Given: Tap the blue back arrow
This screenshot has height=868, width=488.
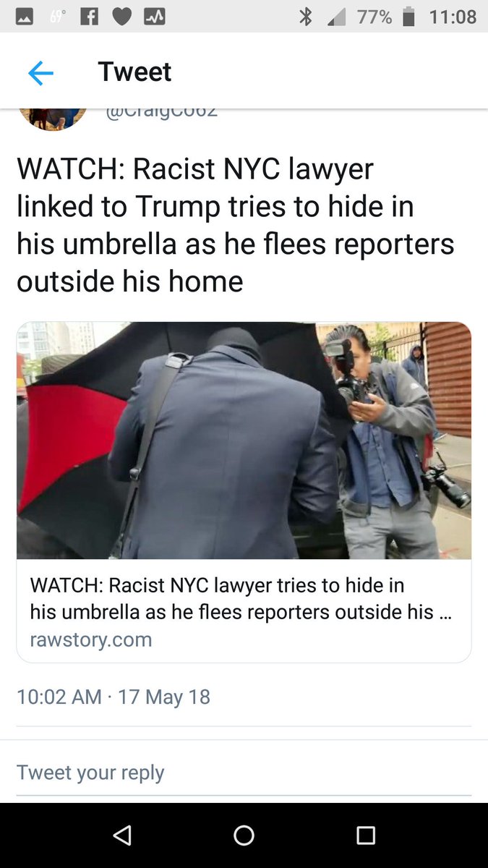Looking at the screenshot, I should (x=40, y=73).
